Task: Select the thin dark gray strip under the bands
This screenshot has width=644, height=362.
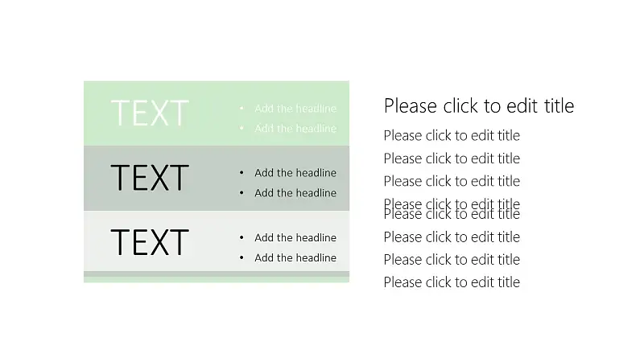Action: coord(217,274)
